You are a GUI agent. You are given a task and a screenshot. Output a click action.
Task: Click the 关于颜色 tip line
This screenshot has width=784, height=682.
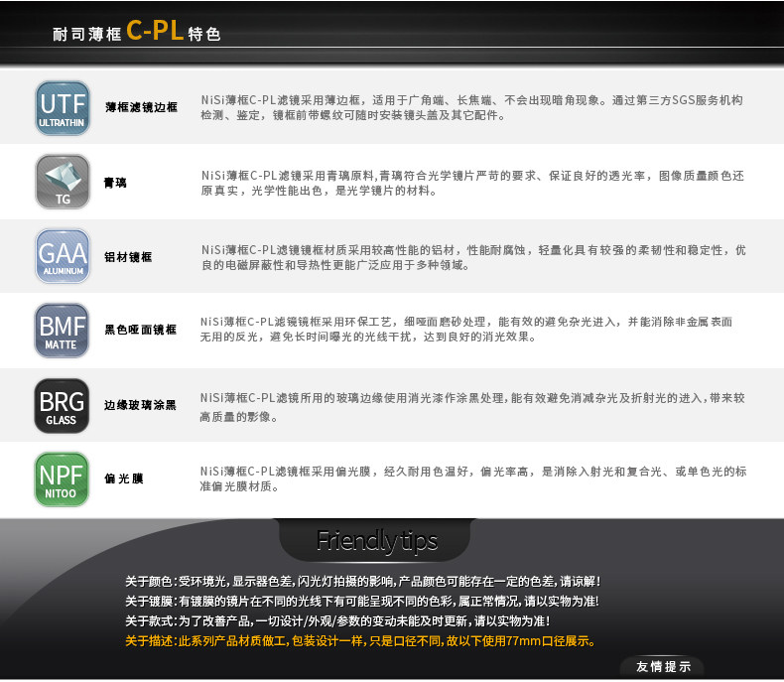click(x=362, y=582)
